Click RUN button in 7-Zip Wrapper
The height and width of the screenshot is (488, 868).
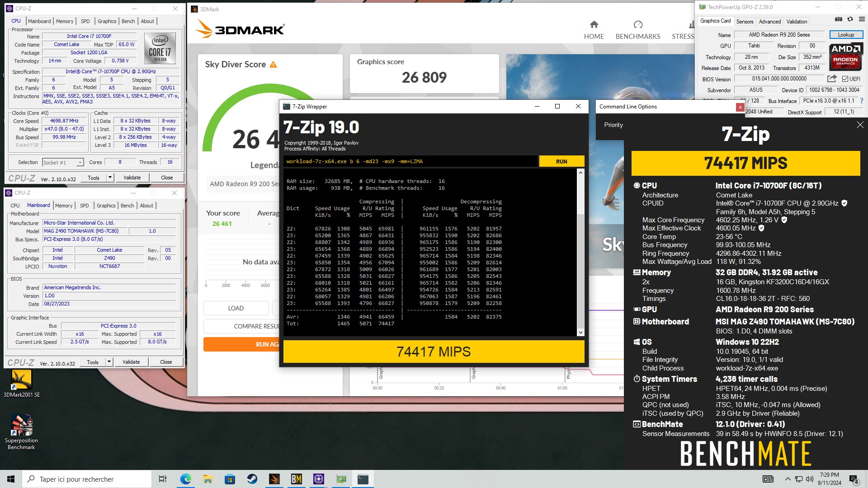[561, 161]
